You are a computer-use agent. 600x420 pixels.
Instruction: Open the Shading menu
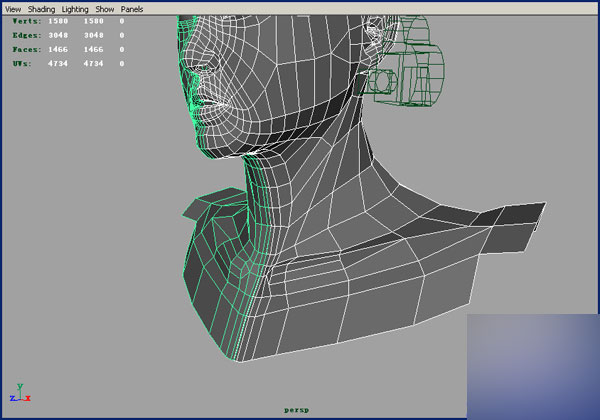coord(41,9)
